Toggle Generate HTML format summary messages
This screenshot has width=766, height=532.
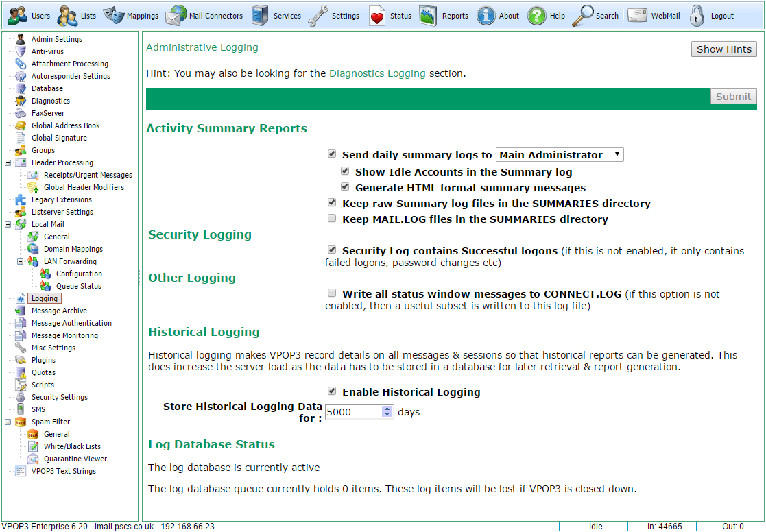(x=345, y=186)
